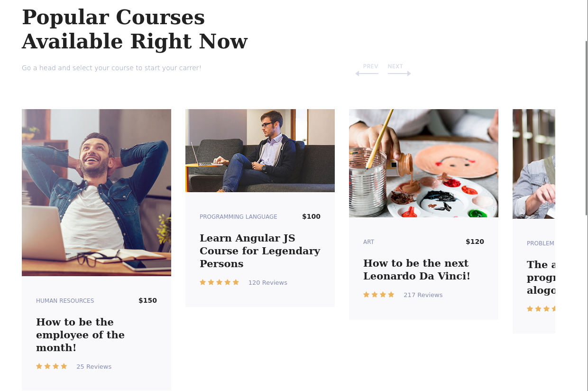
Task: Select the ART category label
Action: pyautogui.click(x=368, y=242)
